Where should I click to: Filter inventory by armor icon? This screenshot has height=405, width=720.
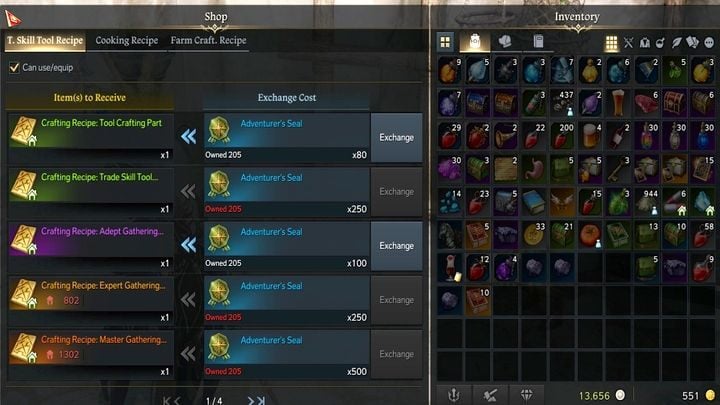coord(645,43)
